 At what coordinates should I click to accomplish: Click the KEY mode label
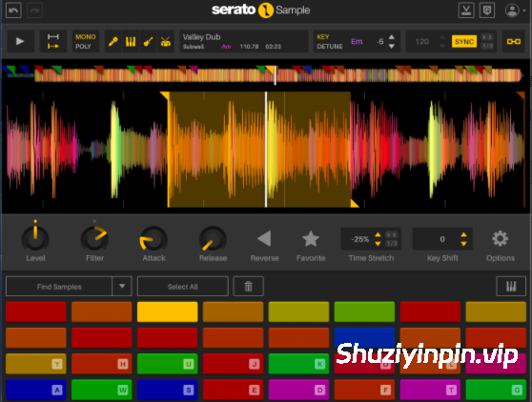322,36
